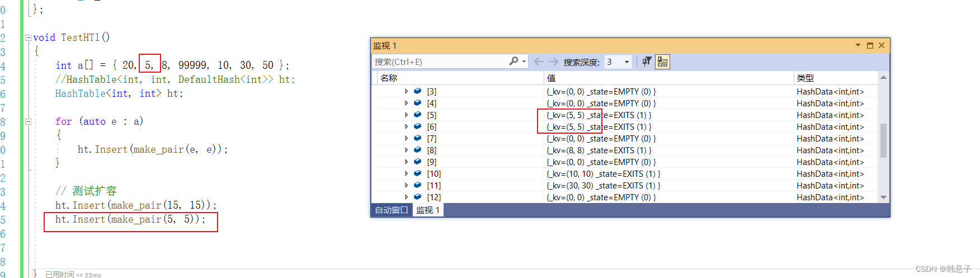This screenshot has width=980, height=278.
Task: Click value 99999 in the array initializer
Action: (x=193, y=65)
